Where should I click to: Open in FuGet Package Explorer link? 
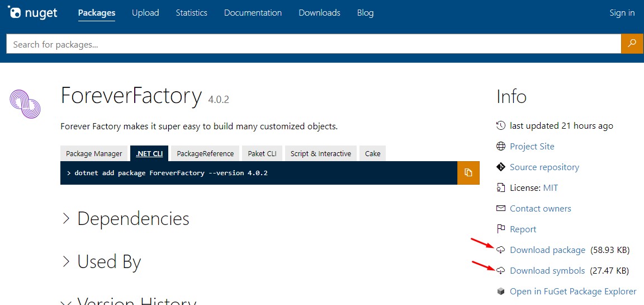click(x=573, y=292)
